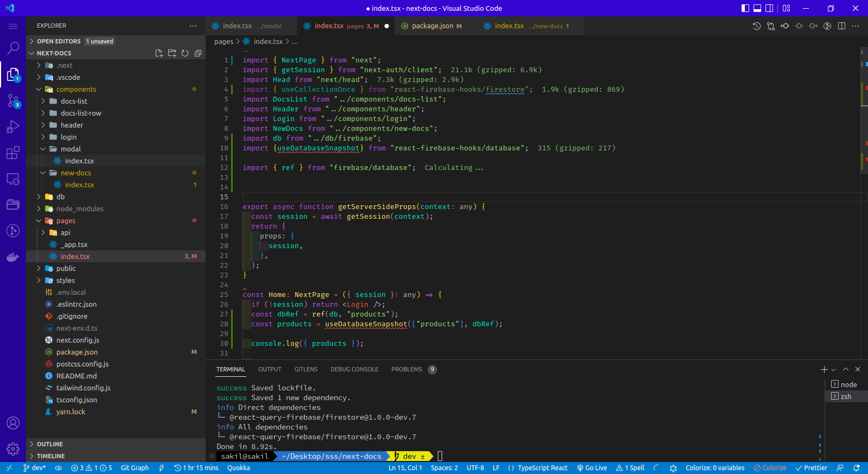Open the DEBUG CONSOLE panel tab
The image size is (868, 474).
pos(354,369)
